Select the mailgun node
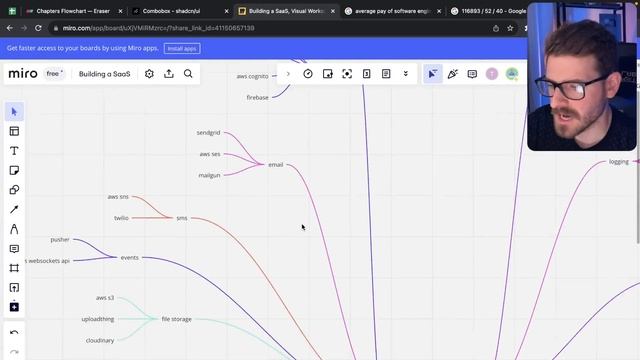 point(209,176)
